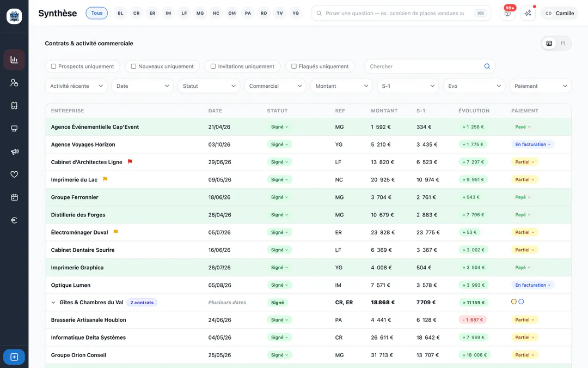Open the S-1 filter dropdown
588x368 pixels.
[408, 86]
